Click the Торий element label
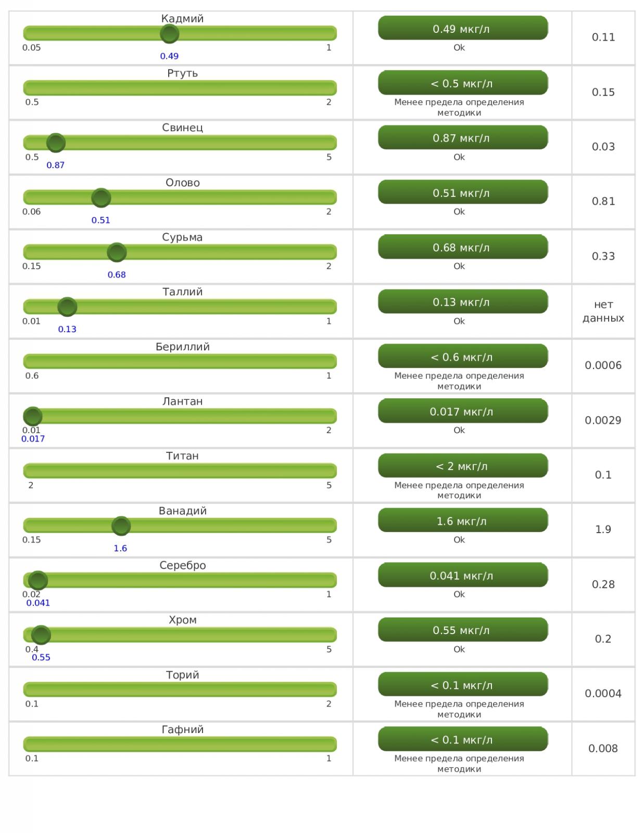Screen dimensions: 644x833 click(182, 675)
